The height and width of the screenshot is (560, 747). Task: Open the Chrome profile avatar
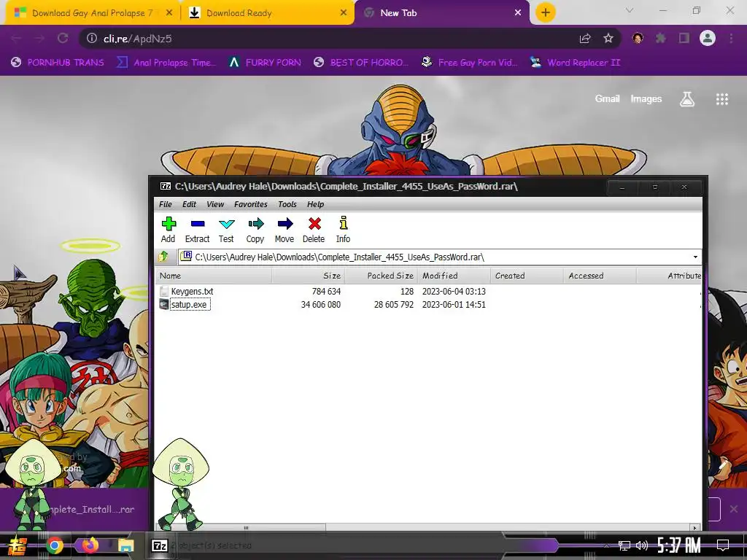pyautogui.click(x=708, y=38)
